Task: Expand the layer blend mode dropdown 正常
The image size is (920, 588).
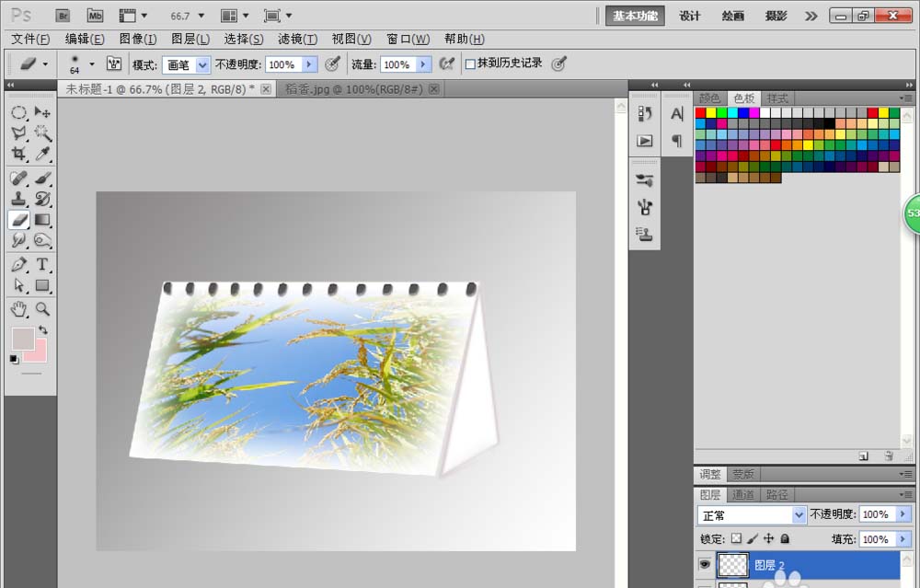Action: (751, 515)
